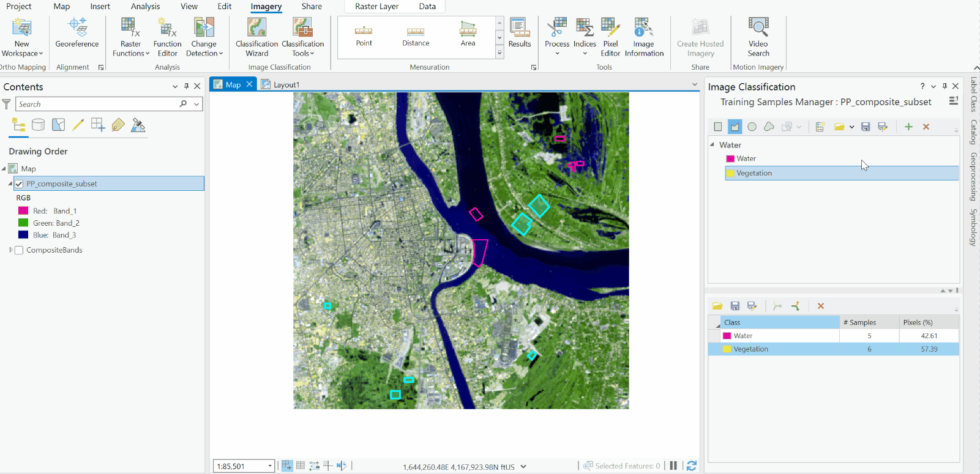Screen dimensions: 980x474
Task: Toggle PP_composite_subset layer visibility
Action: tap(19, 183)
